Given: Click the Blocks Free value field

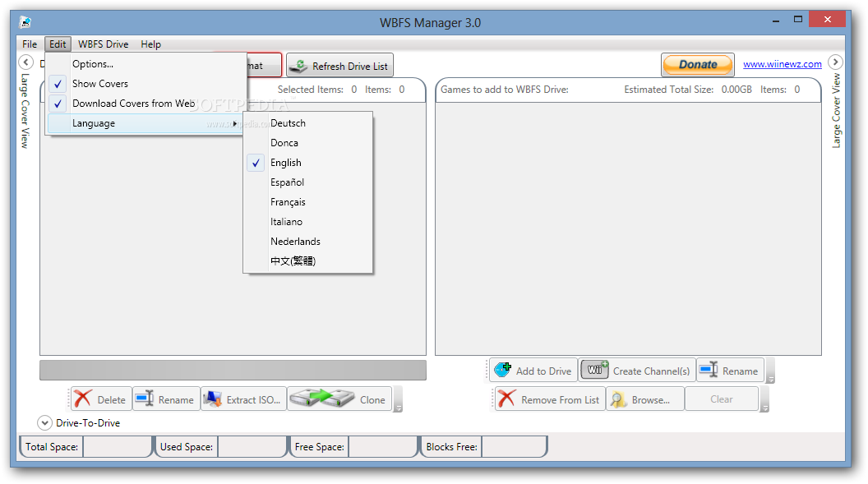Looking at the screenshot, I should [x=514, y=447].
